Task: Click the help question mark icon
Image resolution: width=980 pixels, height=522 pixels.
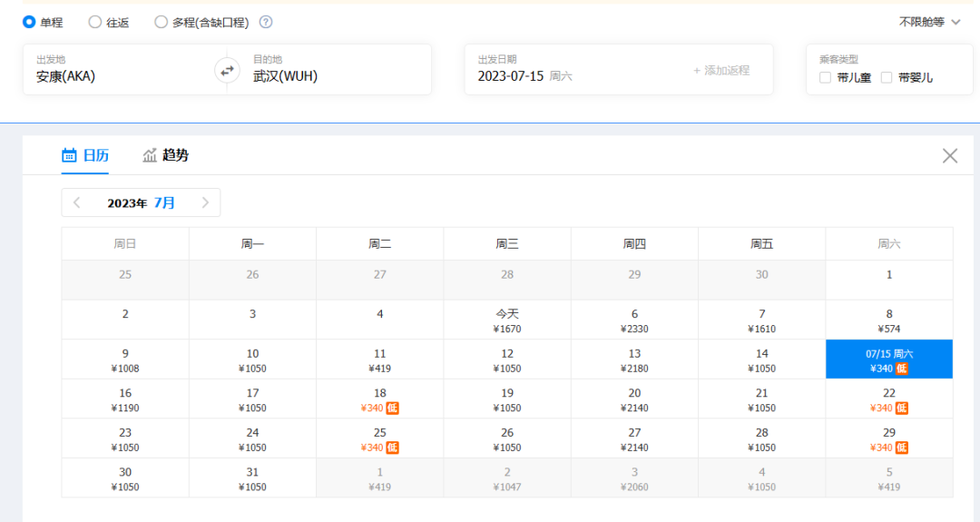Action: click(266, 22)
